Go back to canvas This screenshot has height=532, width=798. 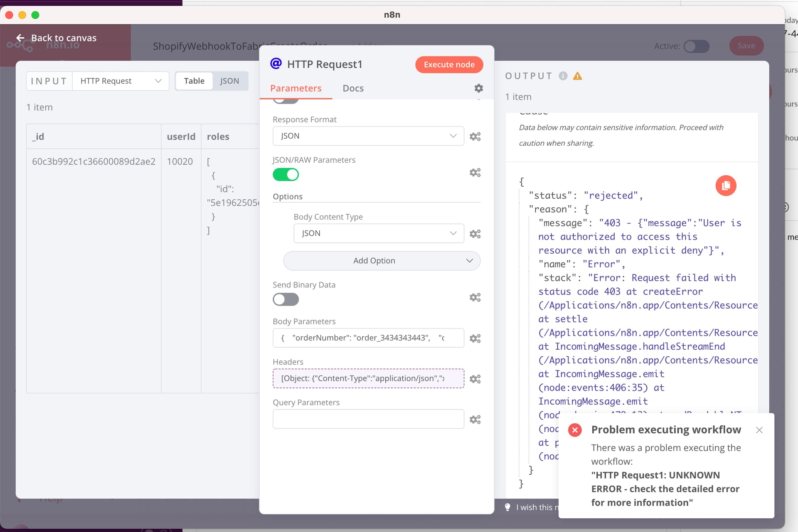click(x=56, y=38)
